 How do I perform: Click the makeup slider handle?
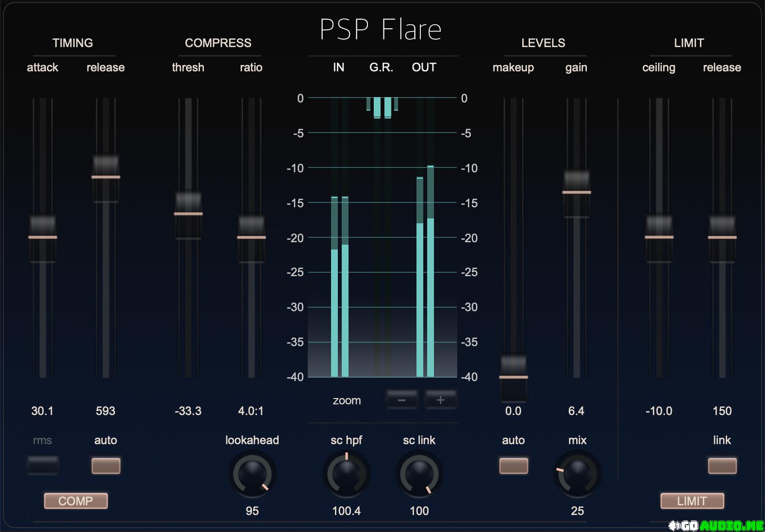tap(514, 378)
